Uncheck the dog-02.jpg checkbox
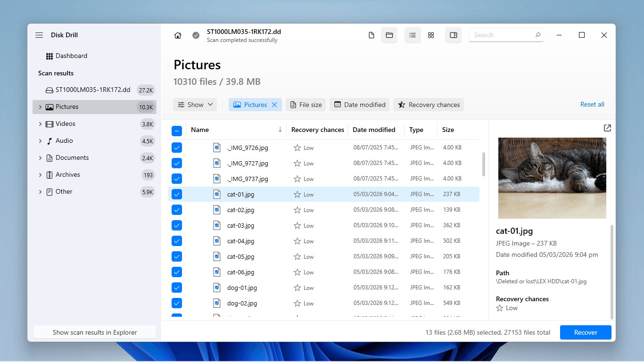The image size is (644, 362). pyautogui.click(x=177, y=303)
